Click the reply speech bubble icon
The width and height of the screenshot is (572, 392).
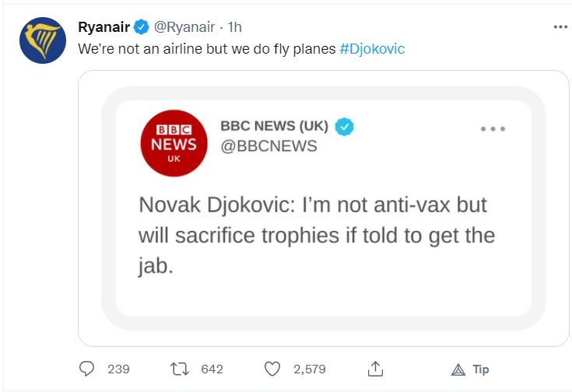pos(87,369)
